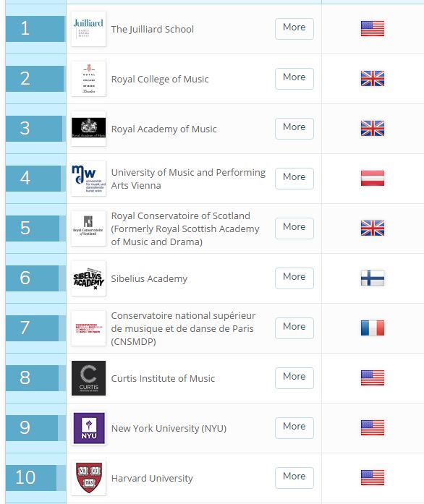Image resolution: width=424 pixels, height=504 pixels.
Task: Open Royal Conservatoire of Scotland link
Action: [185, 228]
